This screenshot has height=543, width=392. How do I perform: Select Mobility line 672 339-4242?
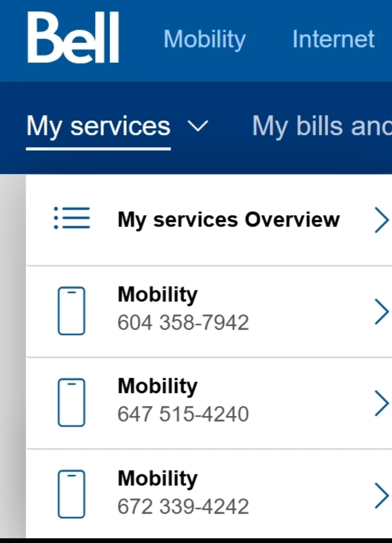coord(209,494)
